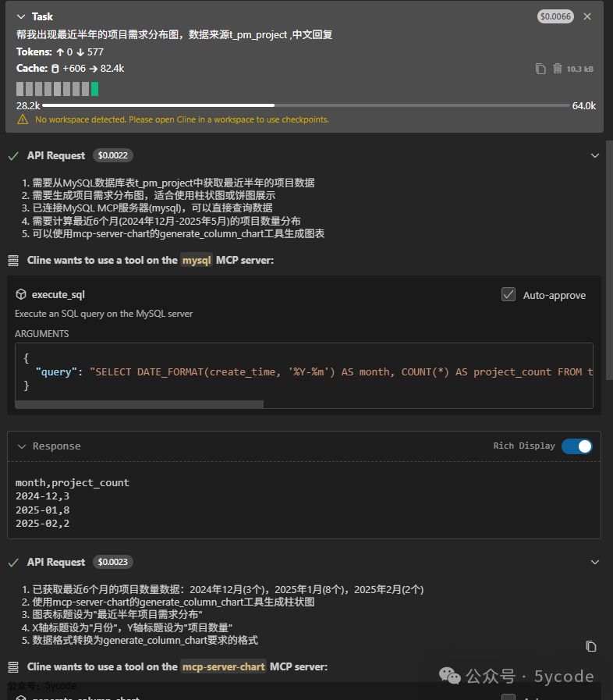Viewport: 613px width, 700px height.
Task: Click the workspace warning triangle icon
Action: (23, 119)
